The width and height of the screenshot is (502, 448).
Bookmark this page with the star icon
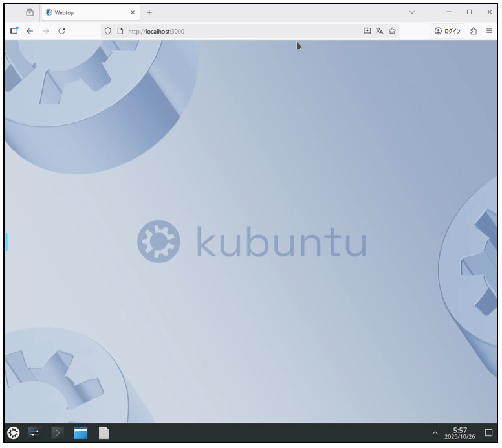(392, 31)
